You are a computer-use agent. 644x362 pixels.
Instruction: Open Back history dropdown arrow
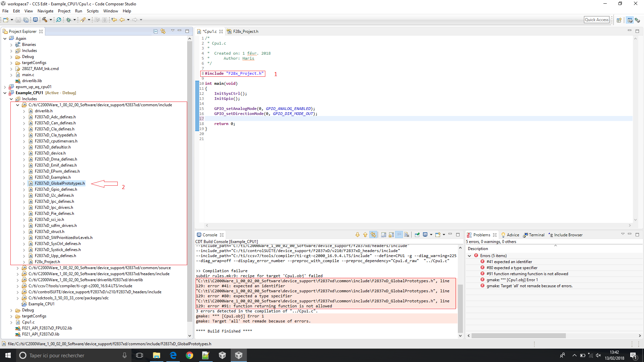(128, 20)
